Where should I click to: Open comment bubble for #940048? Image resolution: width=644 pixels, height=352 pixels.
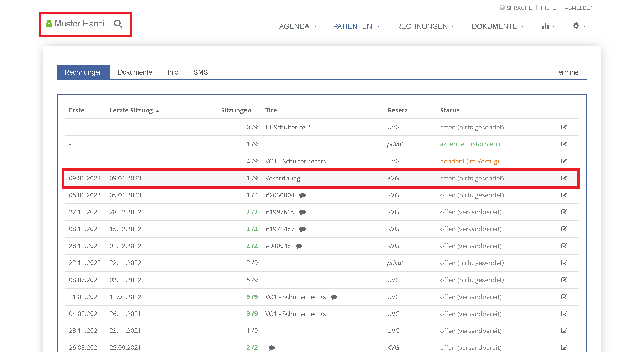[x=299, y=246]
